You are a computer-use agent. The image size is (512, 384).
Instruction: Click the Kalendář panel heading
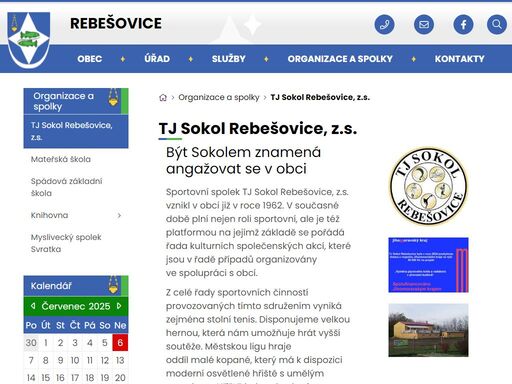click(76, 286)
